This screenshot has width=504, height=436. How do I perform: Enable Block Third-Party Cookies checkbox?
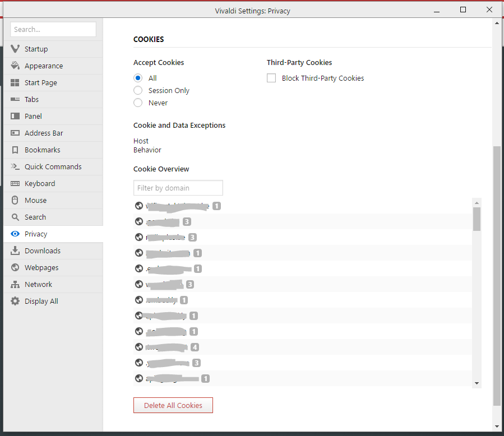(x=271, y=78)
